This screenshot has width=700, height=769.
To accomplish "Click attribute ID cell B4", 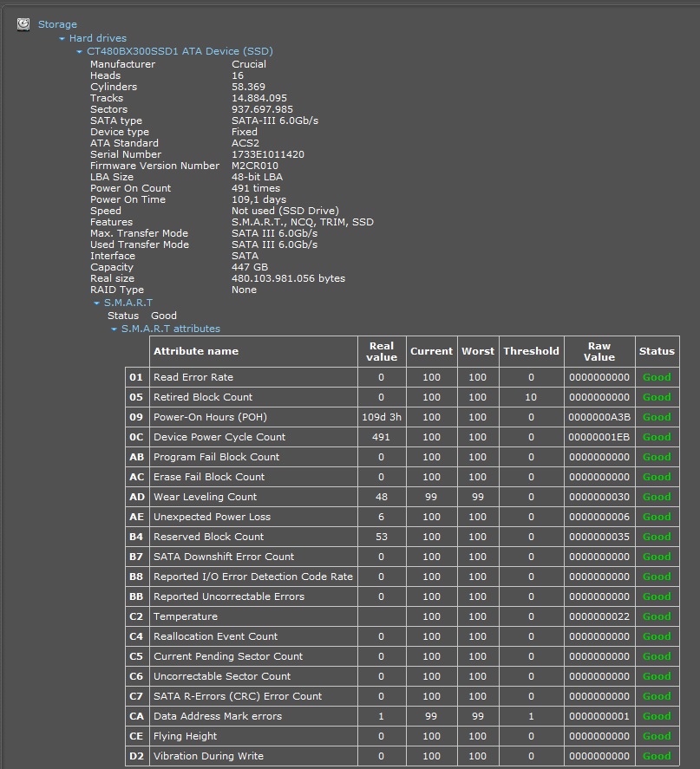I will click(x=136, y=537).
